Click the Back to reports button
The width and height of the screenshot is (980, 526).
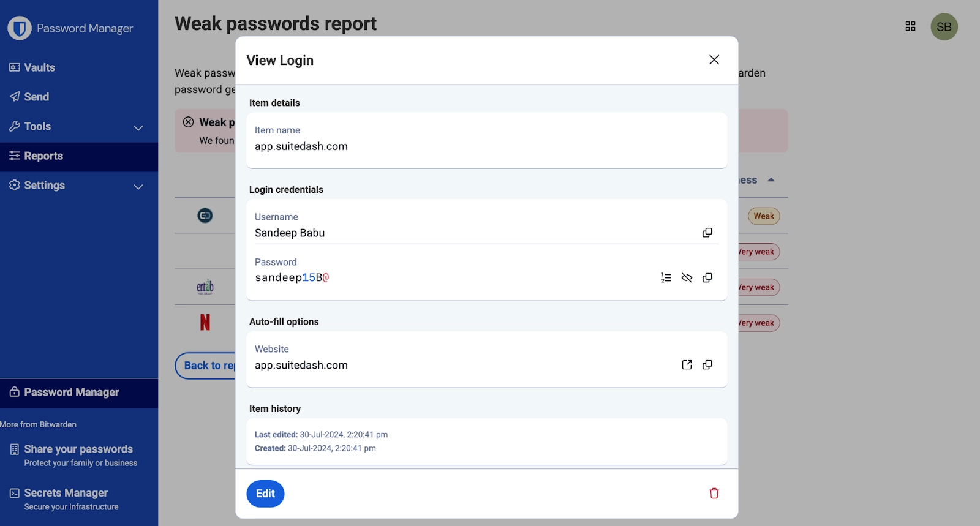click(x=206, y=366)
